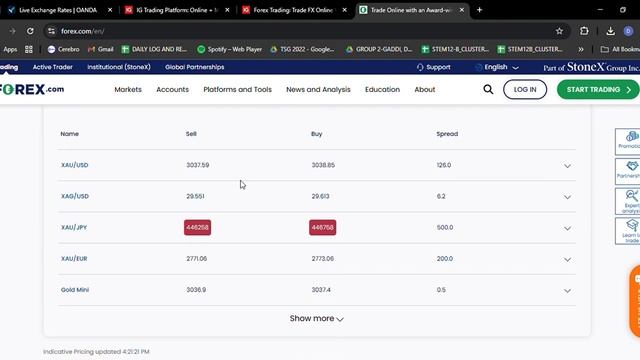Open the XAU/USD instrument link
Screen dimensions: 640x360
pos(75,165)
